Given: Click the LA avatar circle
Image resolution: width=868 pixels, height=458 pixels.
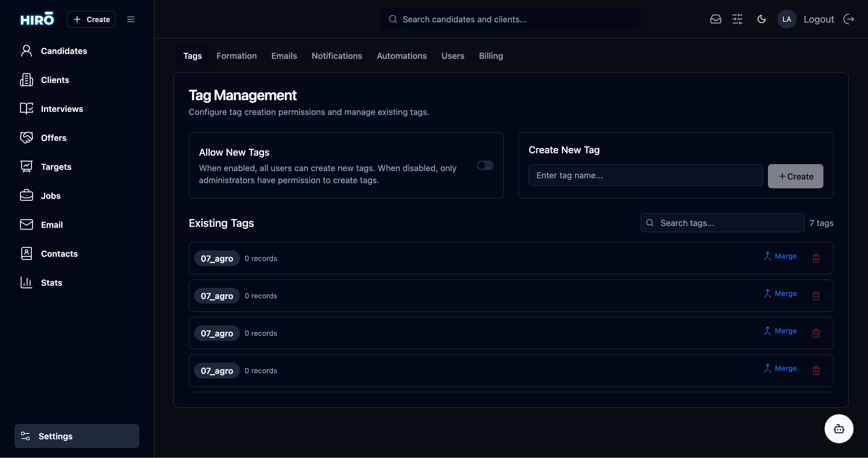Looking at the screenshot, I should (787, 19).
